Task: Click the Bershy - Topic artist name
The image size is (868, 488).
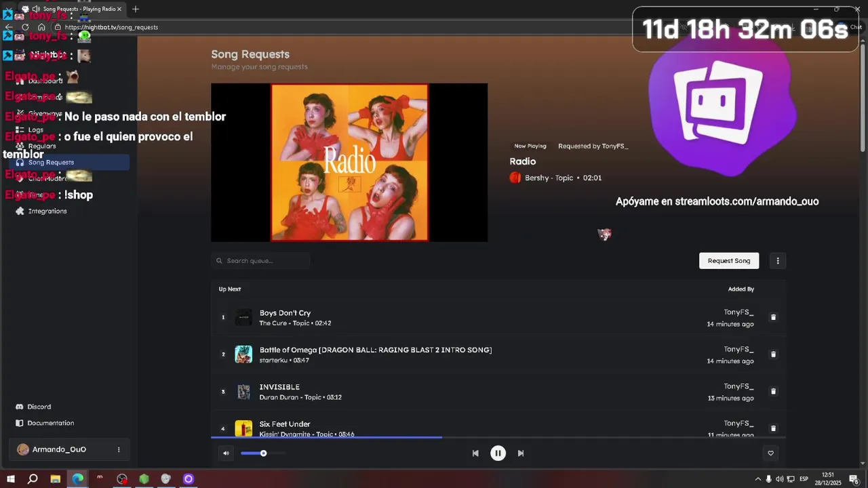Action: 549,178
